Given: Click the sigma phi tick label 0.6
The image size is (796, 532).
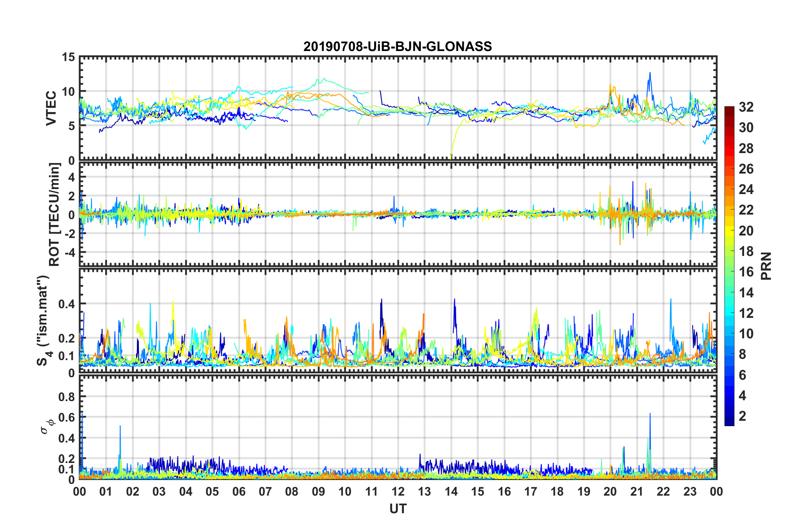Looking at the screenshot, I should click(67, 417).
